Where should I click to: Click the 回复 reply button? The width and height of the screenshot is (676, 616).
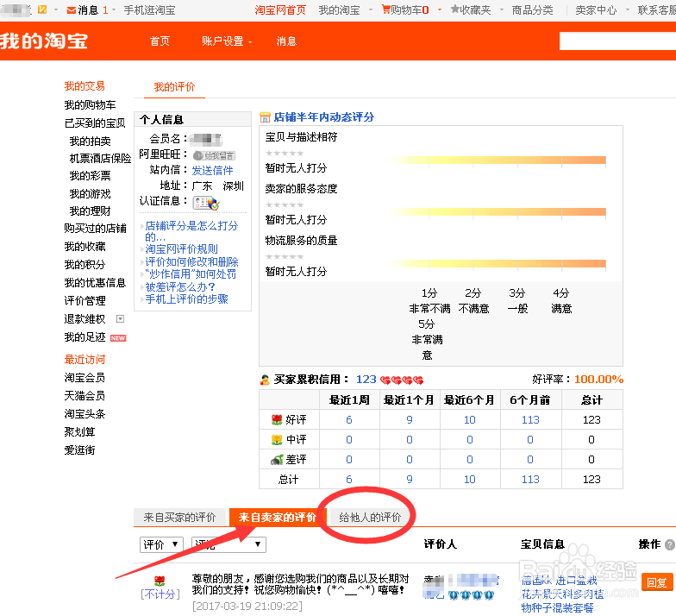[x=657, y=582]
